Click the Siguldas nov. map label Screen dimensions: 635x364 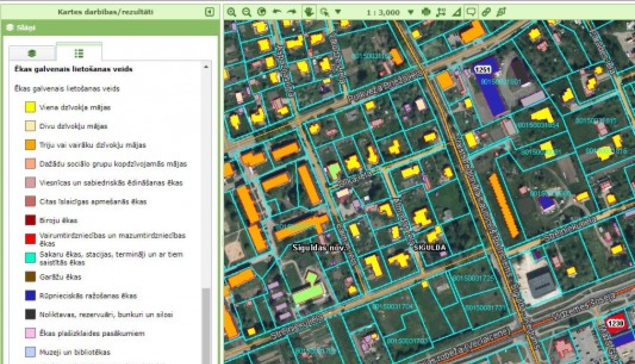tap(319, 247)
